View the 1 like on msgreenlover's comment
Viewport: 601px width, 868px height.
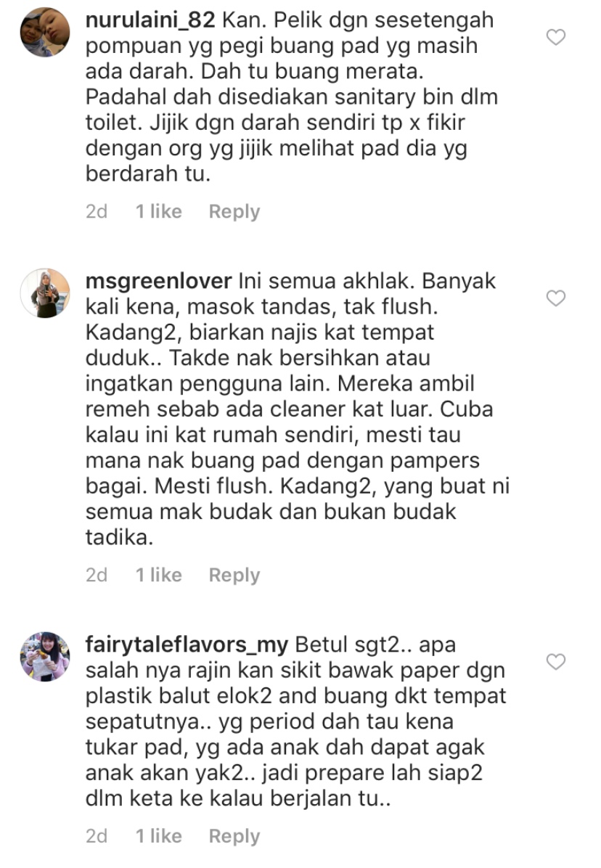click(159, 576)
